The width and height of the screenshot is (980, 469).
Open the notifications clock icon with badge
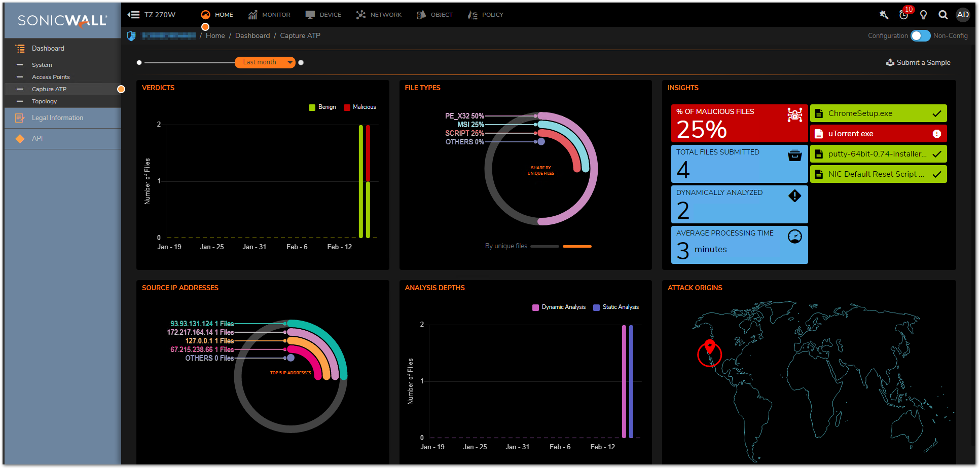point(903,15)
